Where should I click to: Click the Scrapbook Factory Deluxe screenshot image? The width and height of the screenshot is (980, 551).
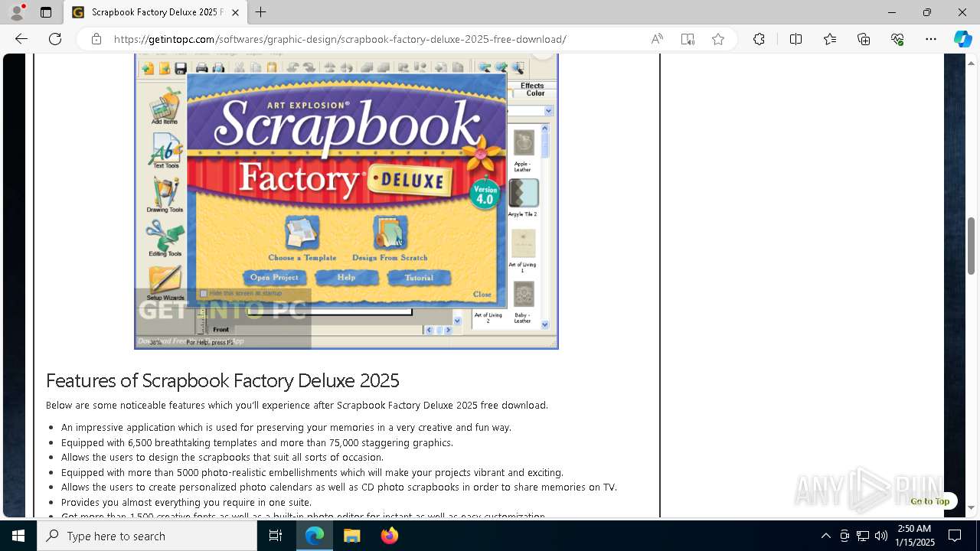346,201
